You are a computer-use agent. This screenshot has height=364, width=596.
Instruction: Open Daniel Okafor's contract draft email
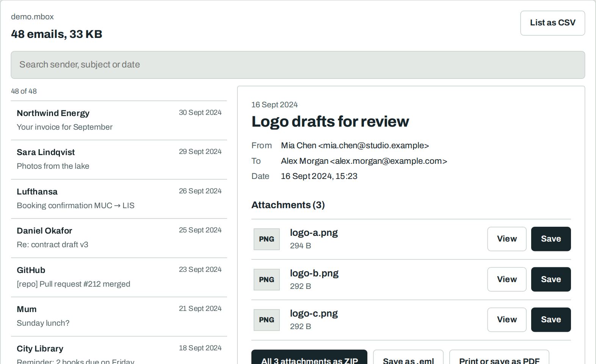point(119,238)
